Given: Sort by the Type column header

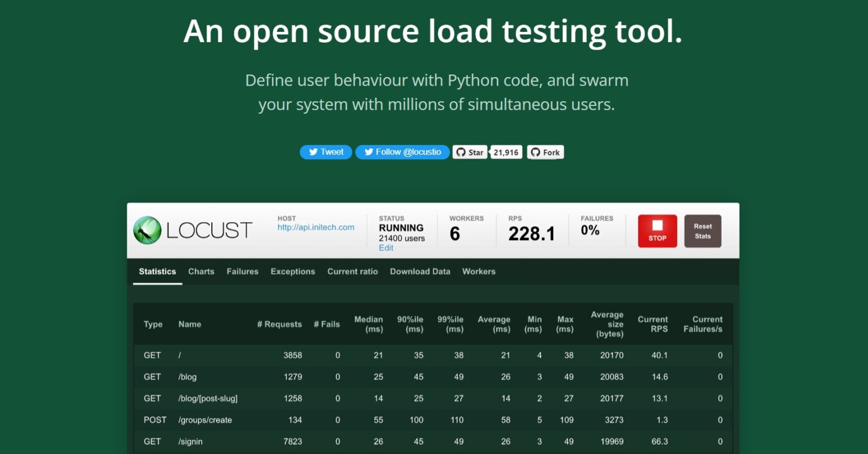Looking at the screenshot, I should pos(153,324).
